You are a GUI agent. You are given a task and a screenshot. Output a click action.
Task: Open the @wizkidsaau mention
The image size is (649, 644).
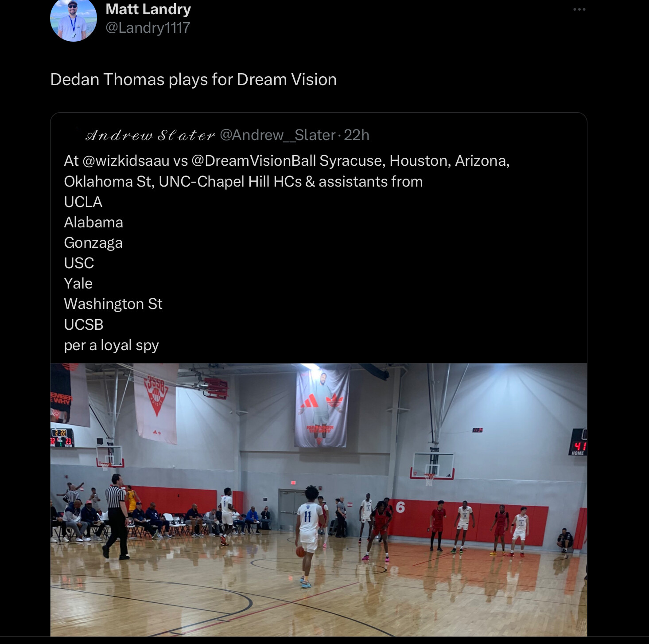point(126,160)
